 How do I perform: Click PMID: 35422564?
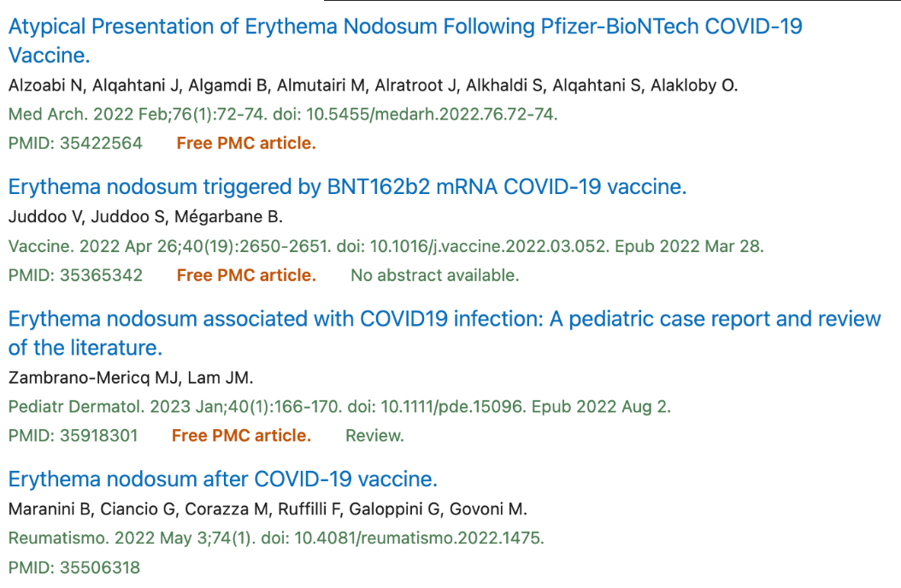coord(75,143)
